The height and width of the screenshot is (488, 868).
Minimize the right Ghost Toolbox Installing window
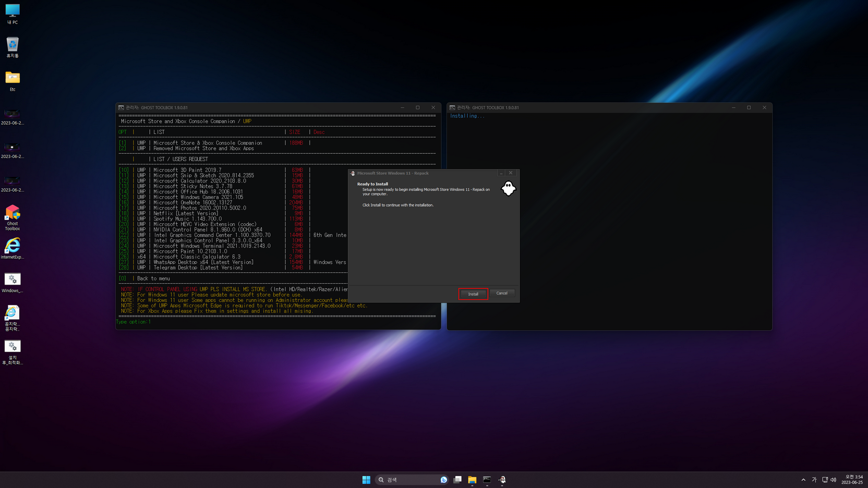click(733, 107)
